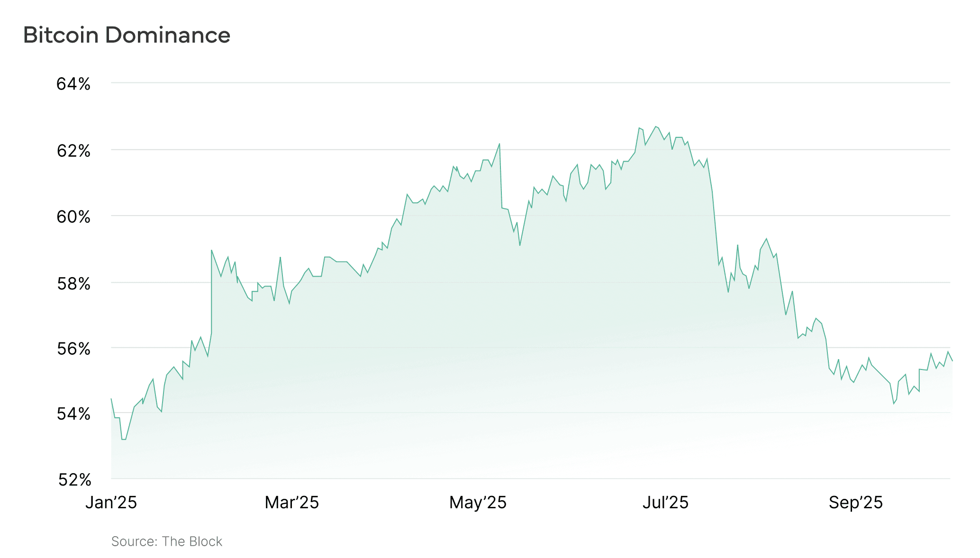Click the 60% y-axis label
Screen dimensions: 980x558
pyautogui.click(x=73, y=217)
